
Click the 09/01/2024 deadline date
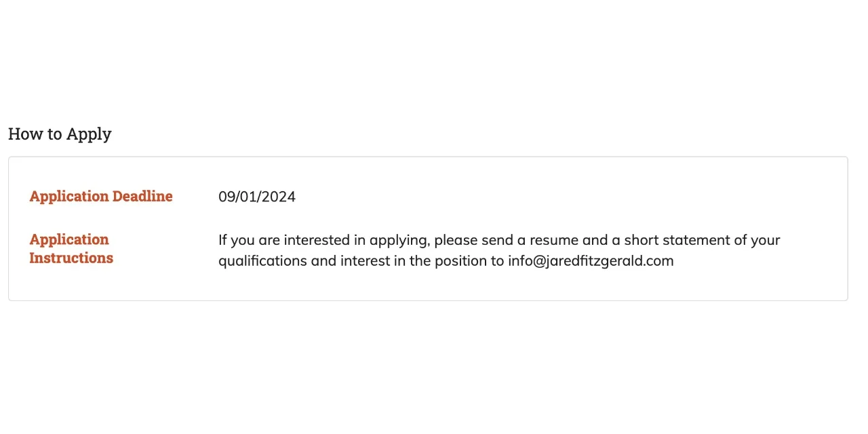257,197
